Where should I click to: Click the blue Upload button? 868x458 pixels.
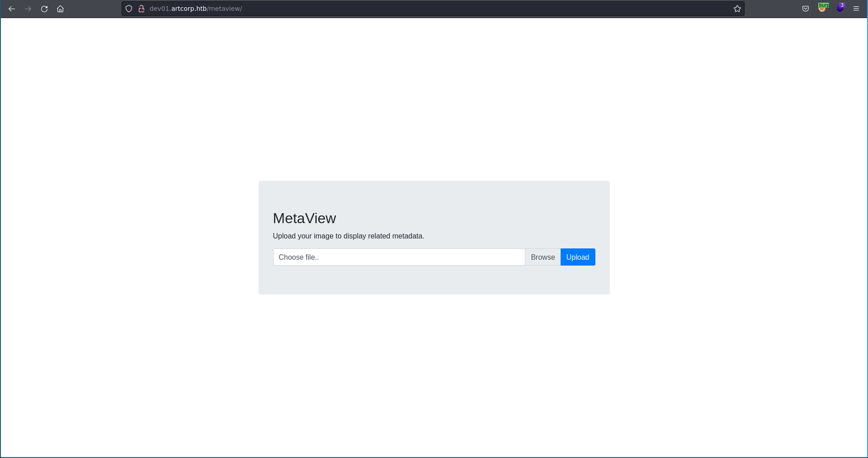[577, 257]
